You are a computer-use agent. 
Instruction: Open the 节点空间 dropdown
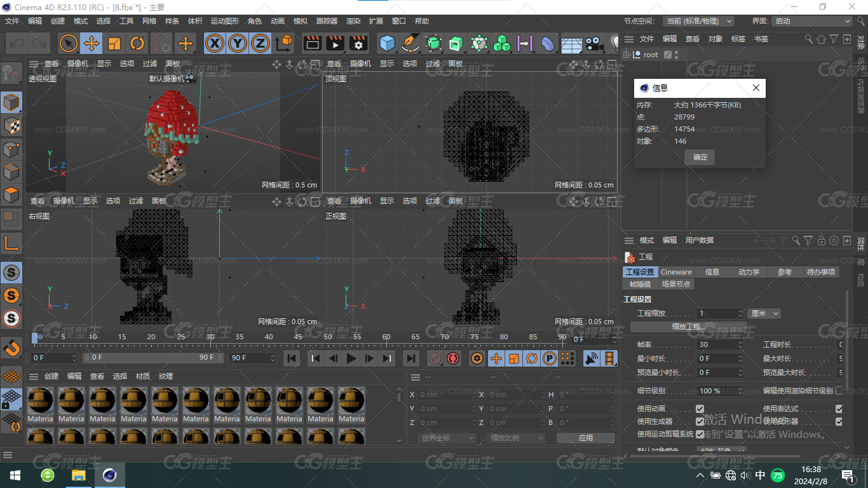pos(698,21)
